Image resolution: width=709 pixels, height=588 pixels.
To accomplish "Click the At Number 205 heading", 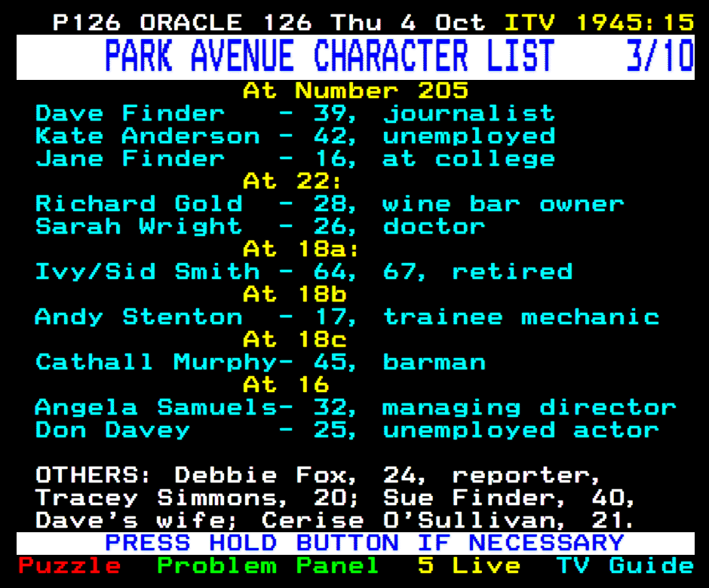I will [355, 90].
